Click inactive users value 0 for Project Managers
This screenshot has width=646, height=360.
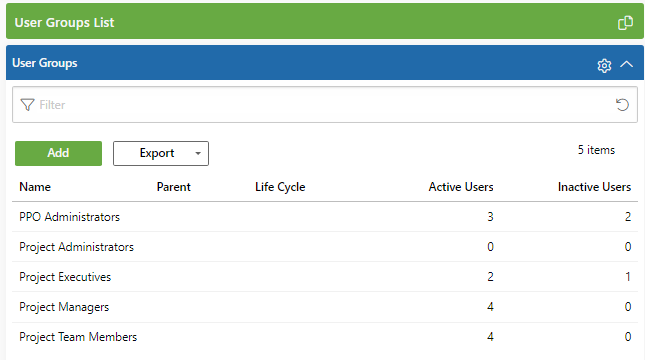click(628, 306)
